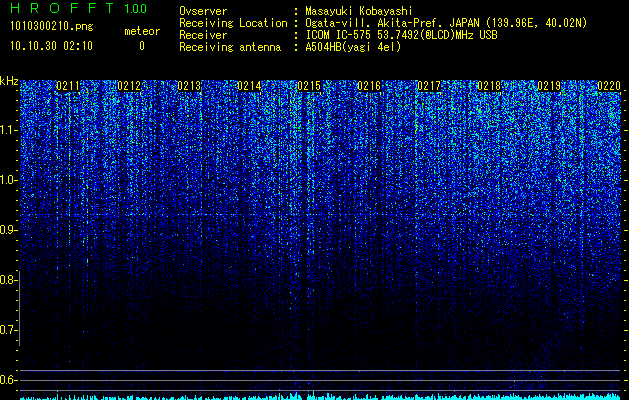Click the 0214 time marker
Screen dimensions: 629x400
coord(249,86)
